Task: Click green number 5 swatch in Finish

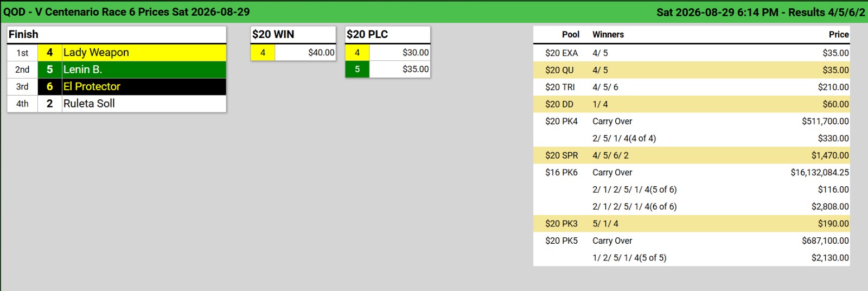Action: pos(50,69)
